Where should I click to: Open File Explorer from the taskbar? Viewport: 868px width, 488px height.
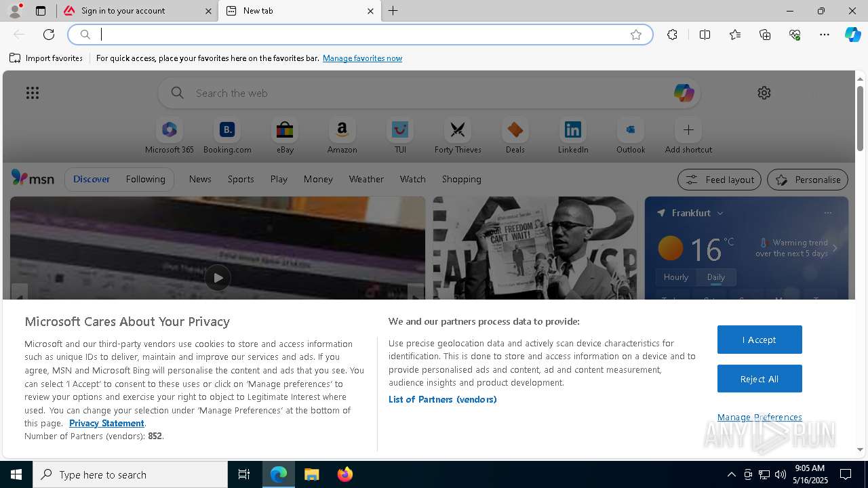(311, 474)
